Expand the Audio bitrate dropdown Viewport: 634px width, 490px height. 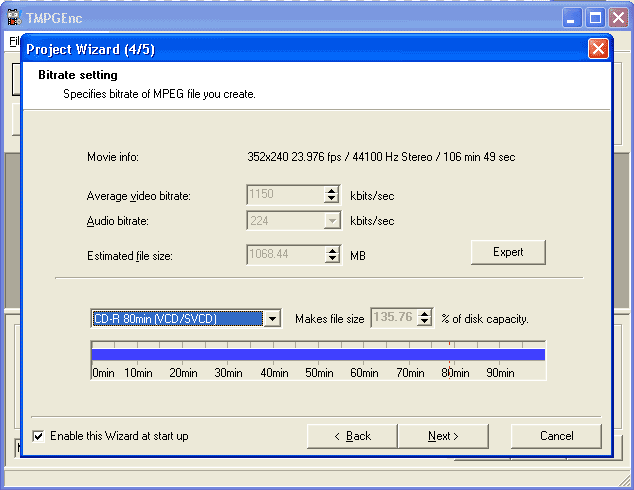pos(332,221)
